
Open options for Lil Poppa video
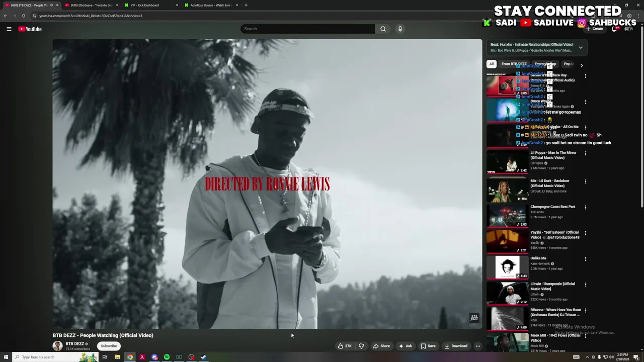pos(585,153)
